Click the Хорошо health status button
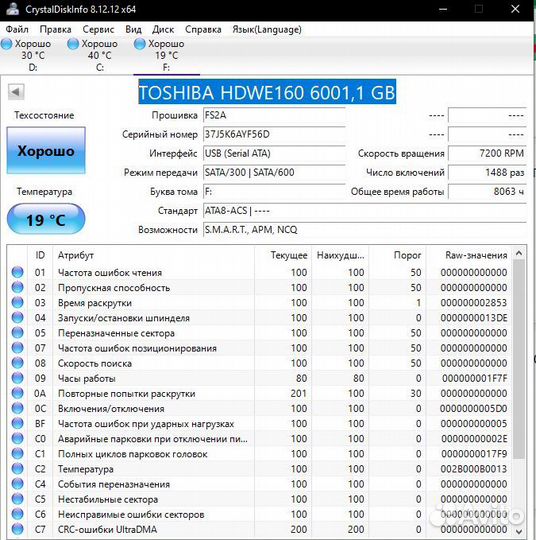The height and width of the screenshot is (540, 536). pos(46,150)
